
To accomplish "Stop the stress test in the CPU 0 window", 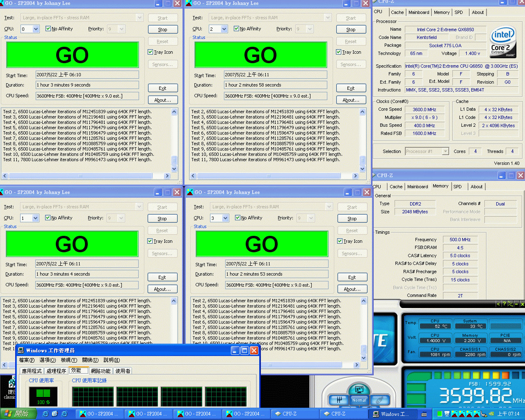I will (163, 30).
